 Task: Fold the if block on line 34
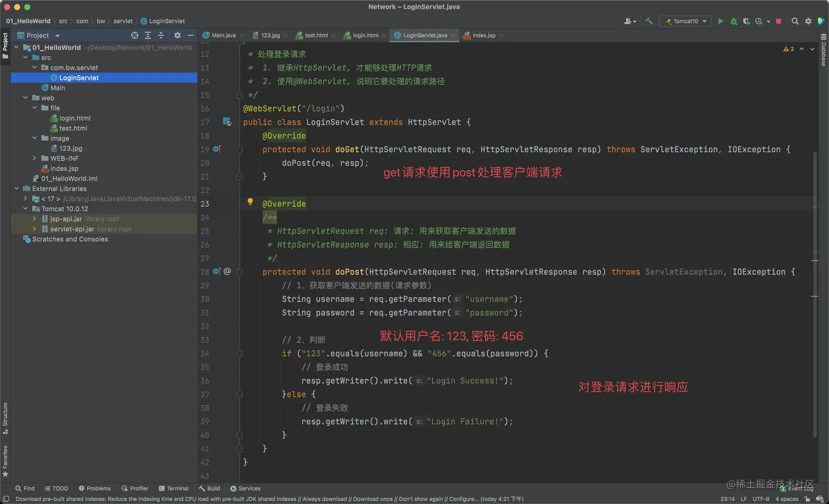pos(240,354)
